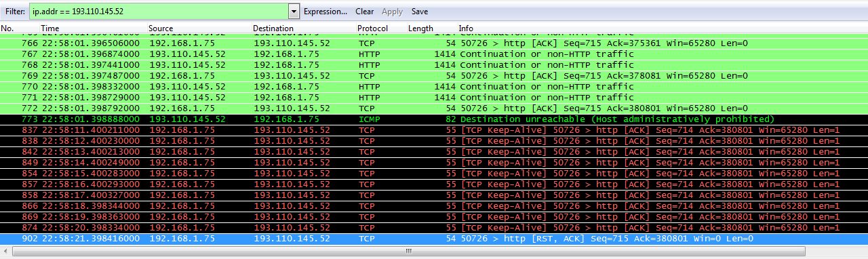This screenshot has width=868, height=259.
Task: Sort packets by the No. column header
Action: coord(7,28)
